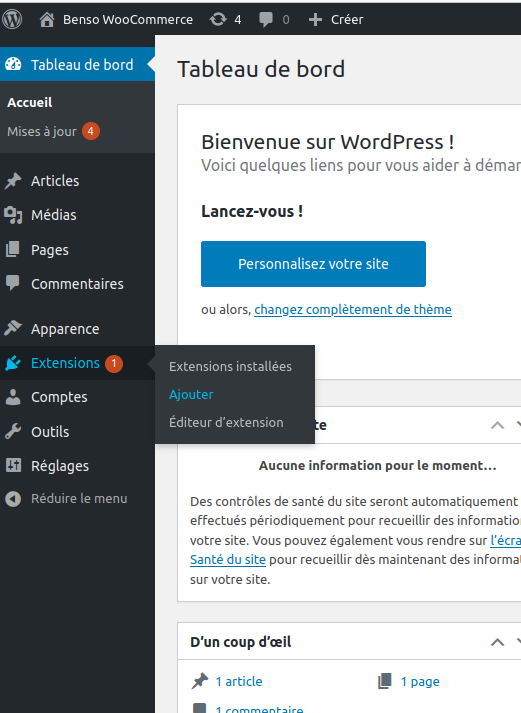Click the Lancez-vous ! heading
The height and width of the screenshot is (713, 521).
[x=252, y=211]
